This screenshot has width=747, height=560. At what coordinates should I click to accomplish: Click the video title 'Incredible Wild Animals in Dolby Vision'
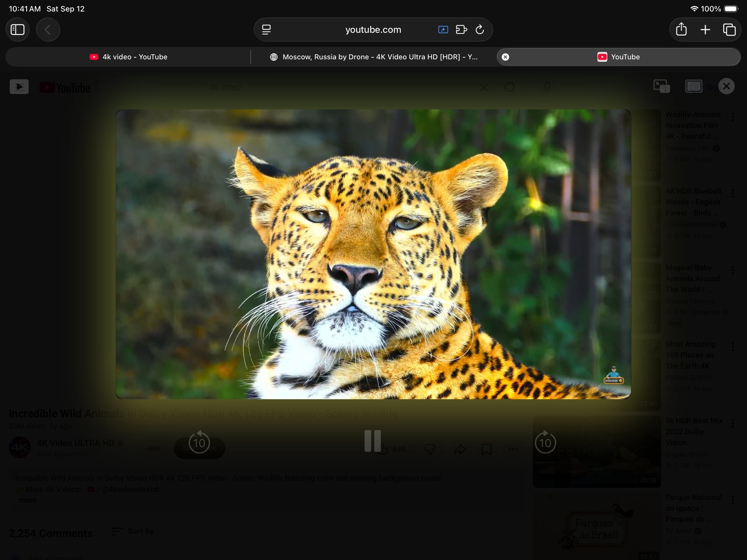(204, 414)
